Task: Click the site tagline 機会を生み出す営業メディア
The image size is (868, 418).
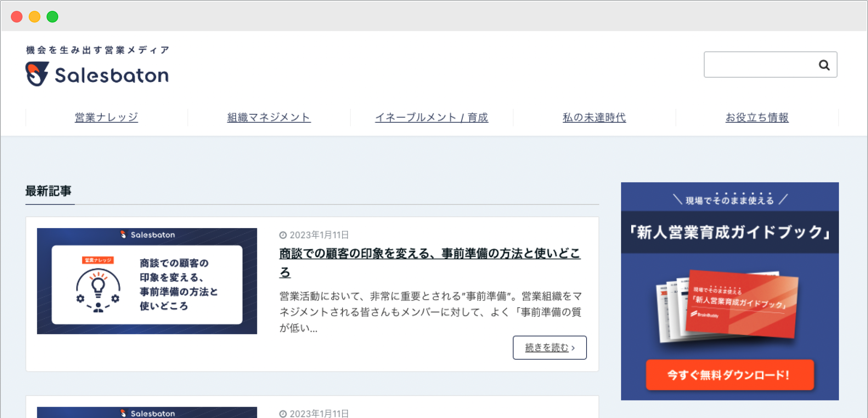Action: coord(98,50)
